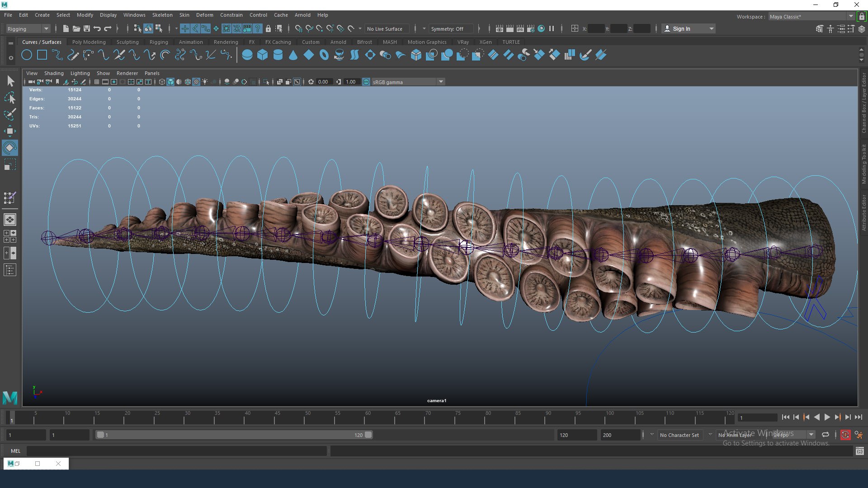Create a NURBS cylinder from shelf

(x=278, y=55)
